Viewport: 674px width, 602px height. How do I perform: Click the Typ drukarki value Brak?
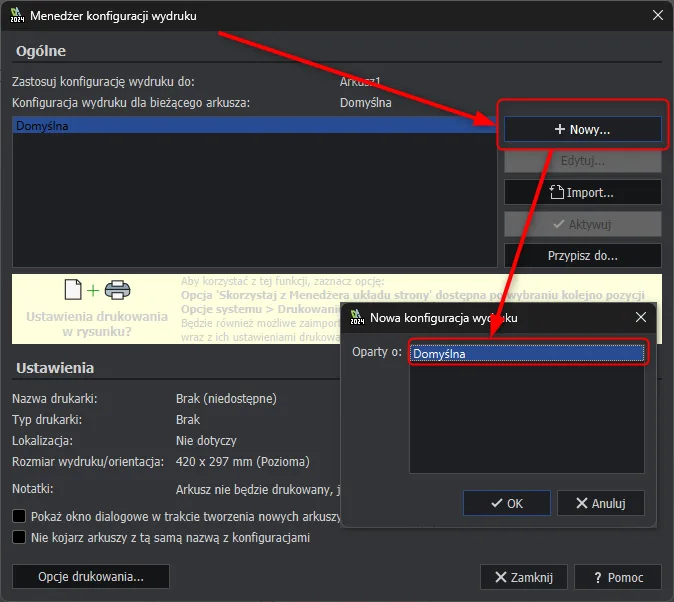(188, 420)
